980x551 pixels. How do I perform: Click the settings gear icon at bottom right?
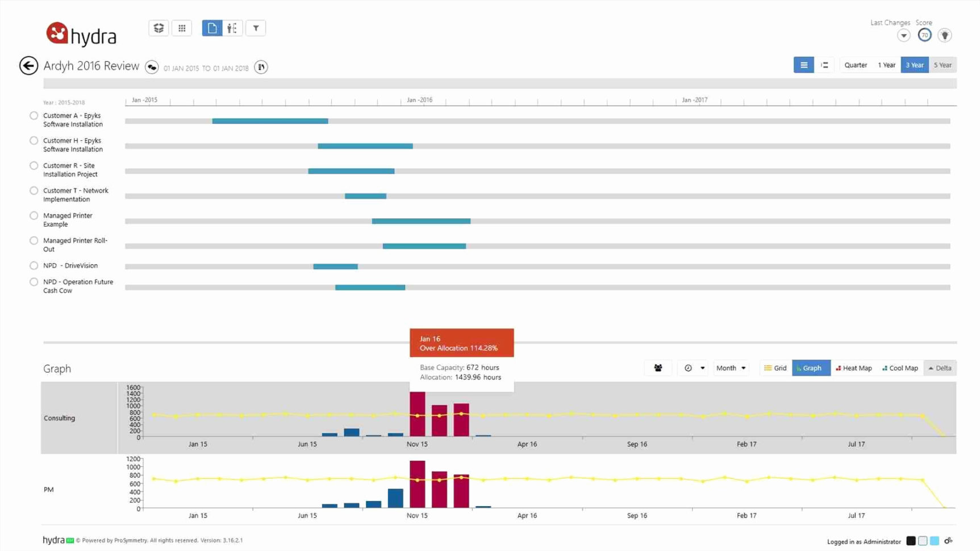(948, 541)
